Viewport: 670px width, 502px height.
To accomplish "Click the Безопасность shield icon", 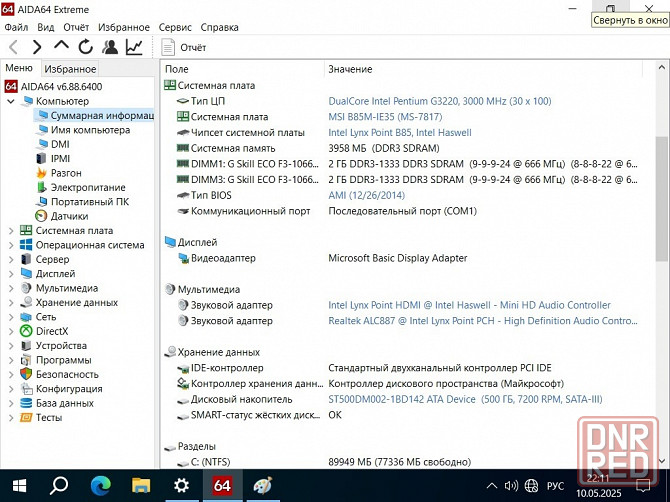I will click(26, 374).
